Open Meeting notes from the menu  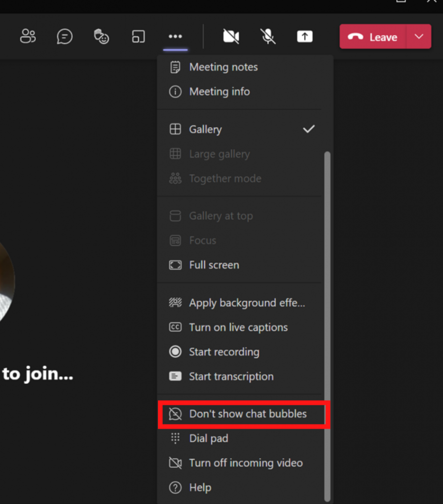pyautogui.click(x=240, y=67)
